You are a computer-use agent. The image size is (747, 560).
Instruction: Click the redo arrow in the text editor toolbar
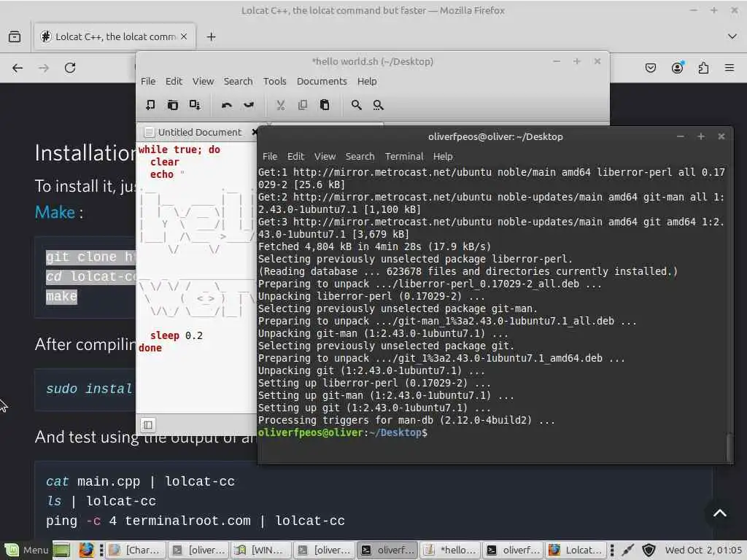click(249, 105)
